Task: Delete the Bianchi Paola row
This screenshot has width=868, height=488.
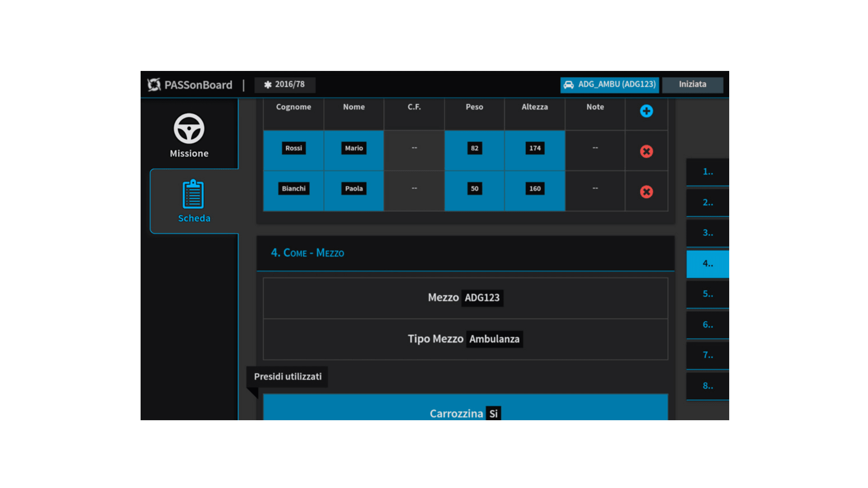Action: tap(646, 192)
